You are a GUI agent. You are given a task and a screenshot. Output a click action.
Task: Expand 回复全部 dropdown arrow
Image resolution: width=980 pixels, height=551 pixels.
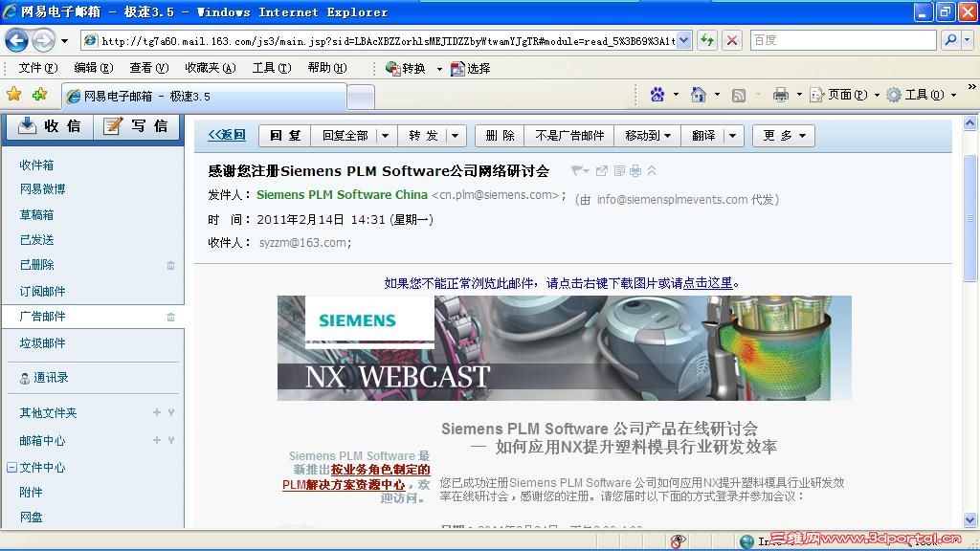tap(385, 136)
